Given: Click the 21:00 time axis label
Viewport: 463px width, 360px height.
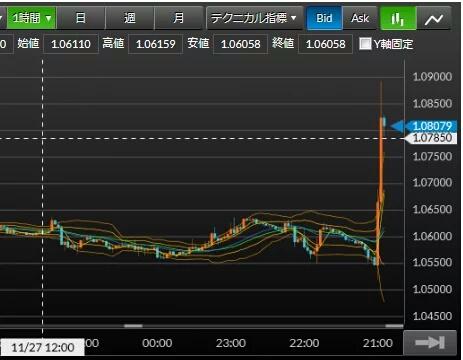Looking at the screenshot, I should point(378,343).
